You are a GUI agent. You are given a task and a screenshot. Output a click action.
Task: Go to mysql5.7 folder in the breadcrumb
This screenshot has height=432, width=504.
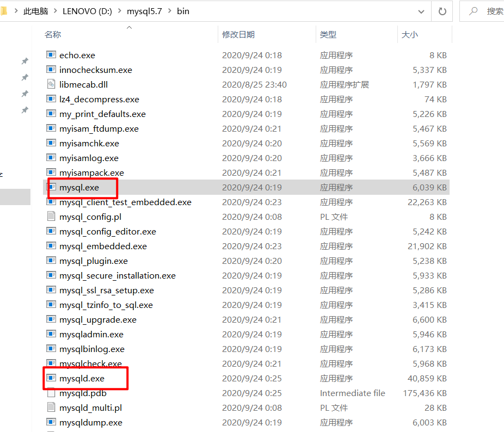point(144,11)
